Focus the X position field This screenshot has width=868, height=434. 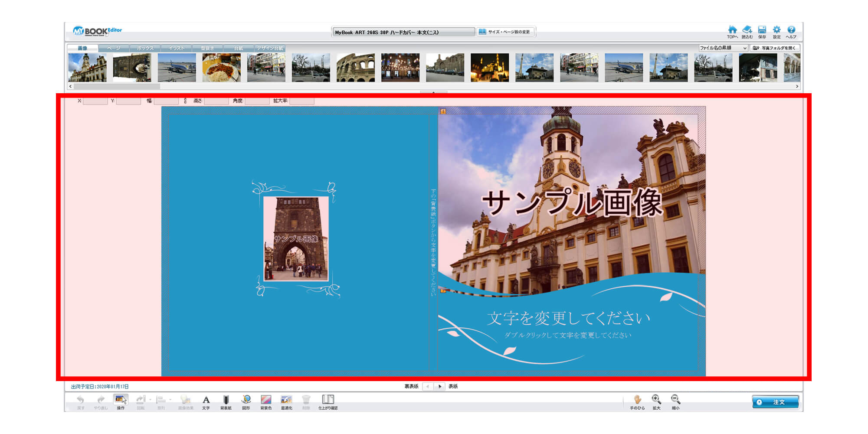[95, 101]
